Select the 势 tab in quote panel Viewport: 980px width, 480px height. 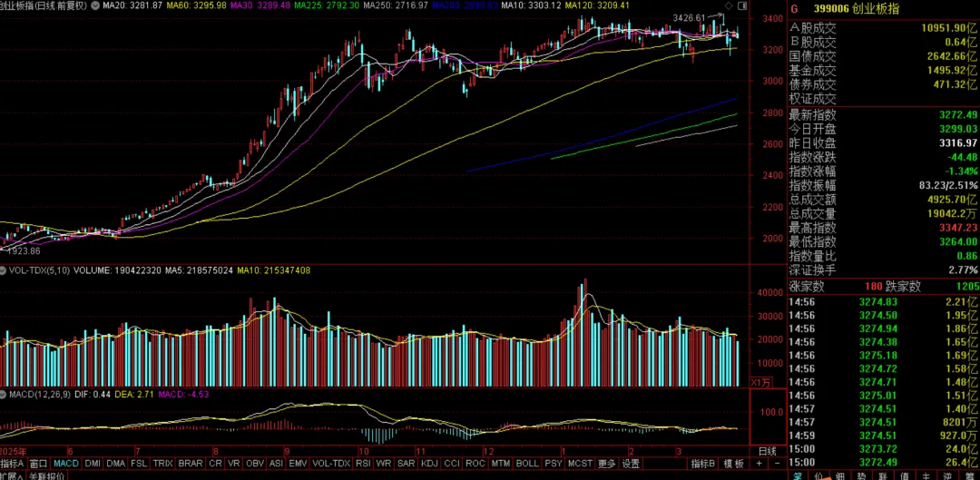coord(861,476)
